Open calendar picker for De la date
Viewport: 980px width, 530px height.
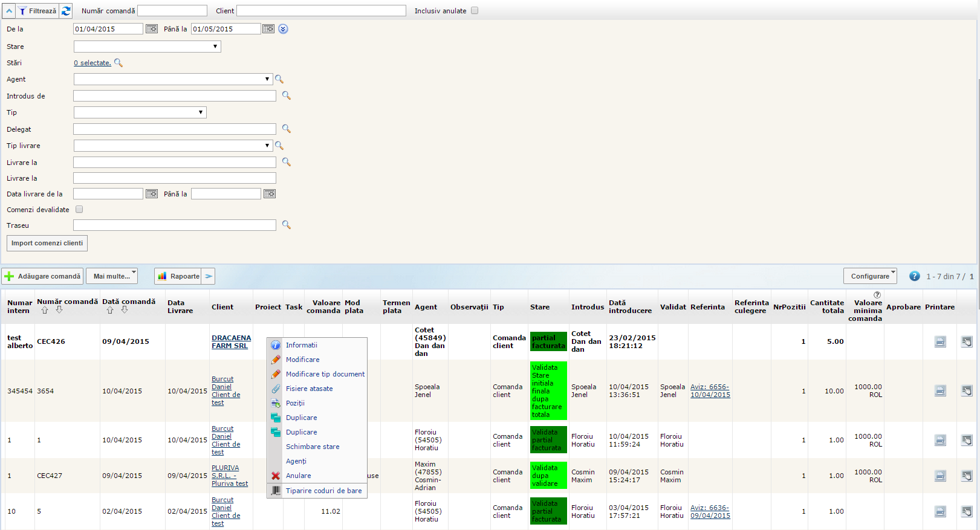coord(152,29)
